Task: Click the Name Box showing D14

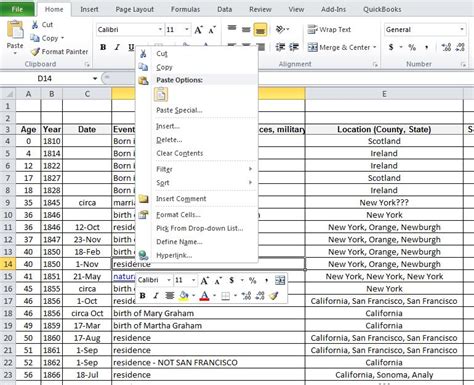Action: pos(45,79)
